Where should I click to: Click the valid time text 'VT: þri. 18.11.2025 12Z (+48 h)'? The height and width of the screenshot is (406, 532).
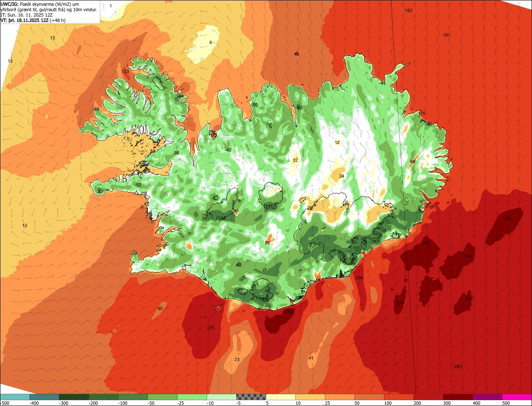click(33, 20)
